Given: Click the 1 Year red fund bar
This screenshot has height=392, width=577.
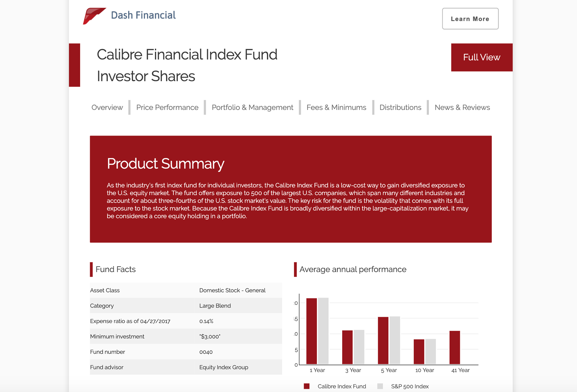Looking at the screenshot, I should [312, 331].
